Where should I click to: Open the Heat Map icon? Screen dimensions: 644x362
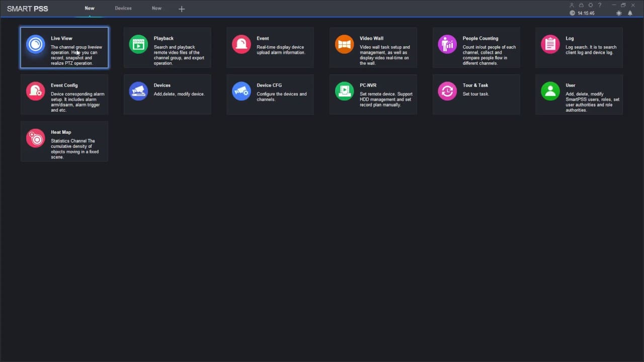pyautogui.click(x=36, y=138)
